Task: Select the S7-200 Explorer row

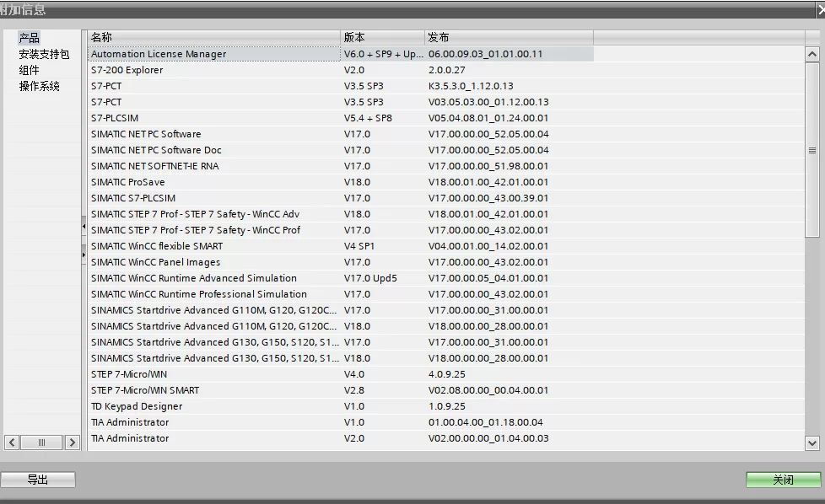Action: pos(341,70)
